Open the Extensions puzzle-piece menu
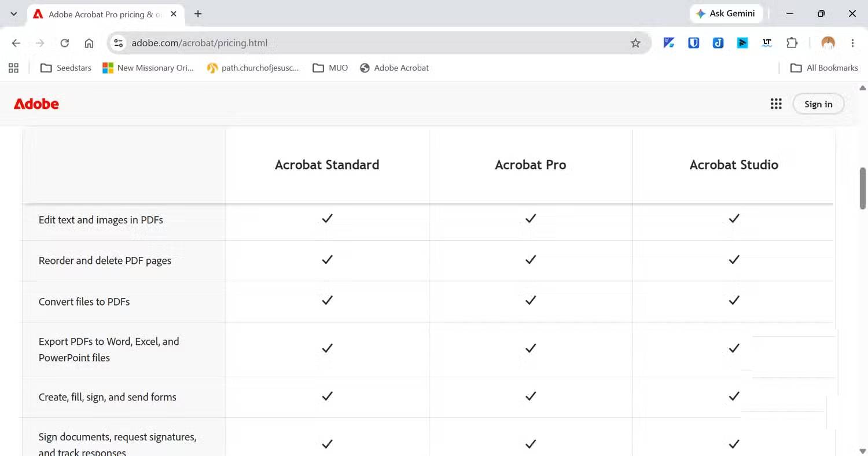Image resolution: width=868 pixels, height=456 pixels. (x=792, y=43)
